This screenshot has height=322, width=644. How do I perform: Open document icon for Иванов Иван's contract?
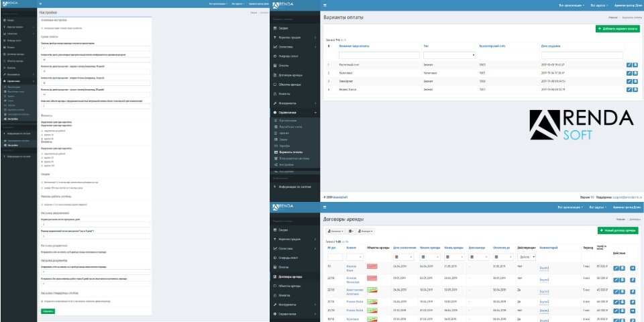click(x=622, y=268)
